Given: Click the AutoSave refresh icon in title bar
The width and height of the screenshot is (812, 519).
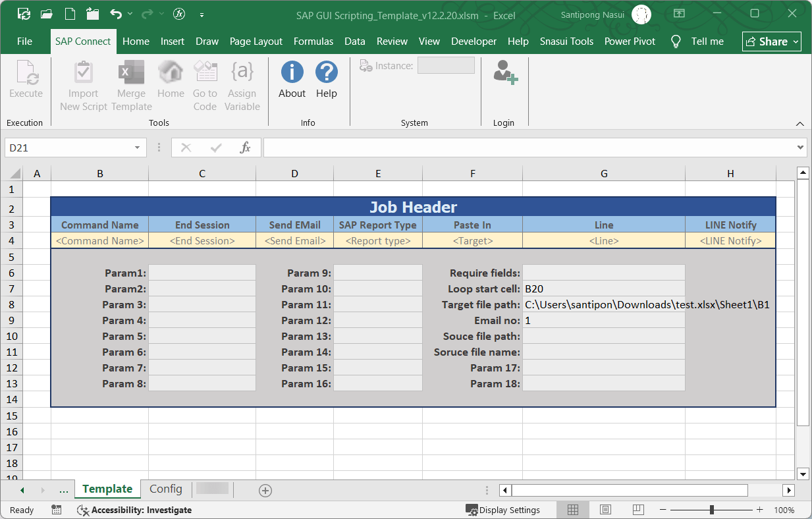Looking at the screenshot, I should (24, 14).
